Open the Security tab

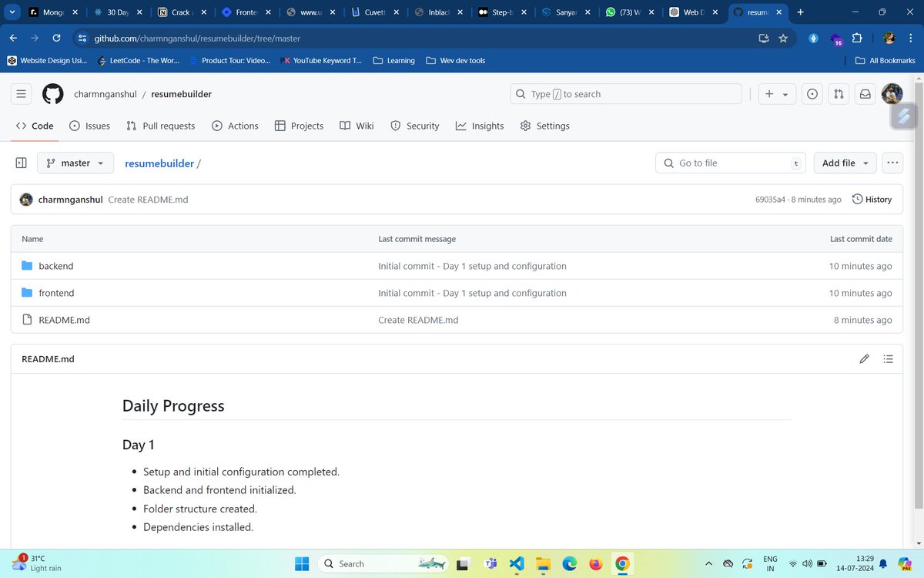[414, 126]
